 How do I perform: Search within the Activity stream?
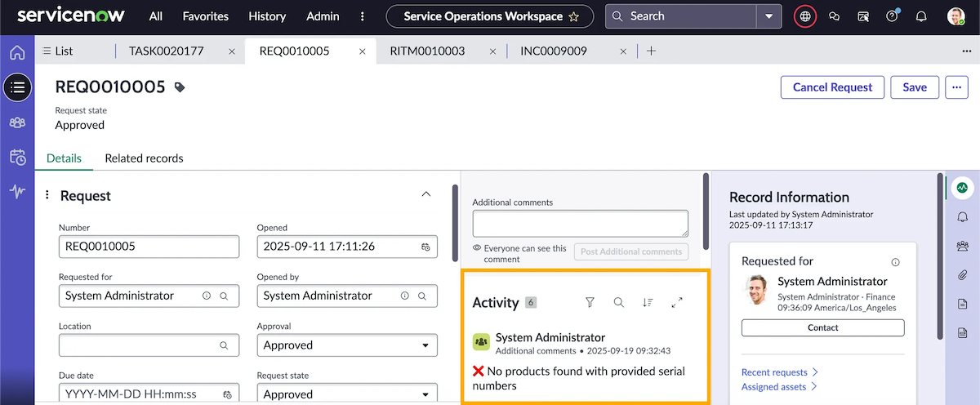click(x=618, y=302)
